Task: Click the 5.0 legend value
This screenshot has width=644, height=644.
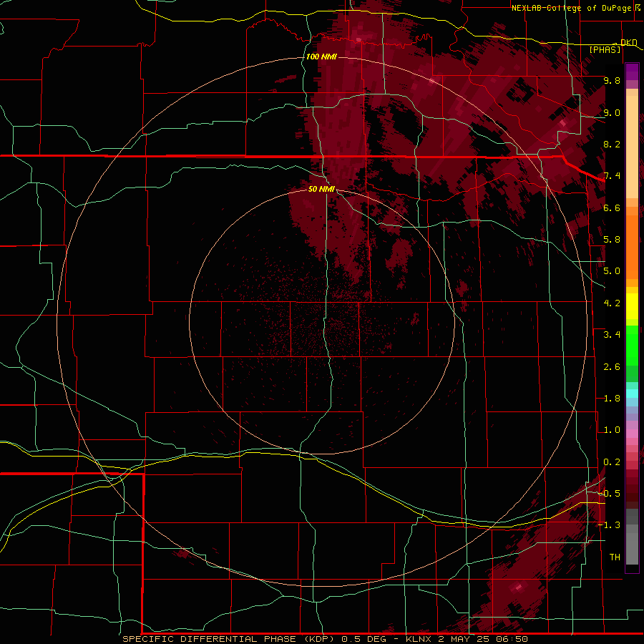Action: [612, 271]
